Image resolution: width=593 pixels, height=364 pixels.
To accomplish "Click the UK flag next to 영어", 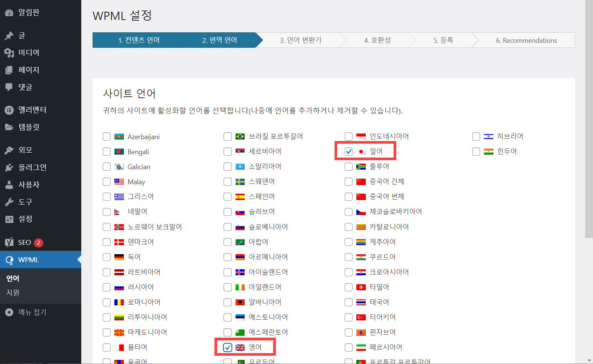I will 240,347.
